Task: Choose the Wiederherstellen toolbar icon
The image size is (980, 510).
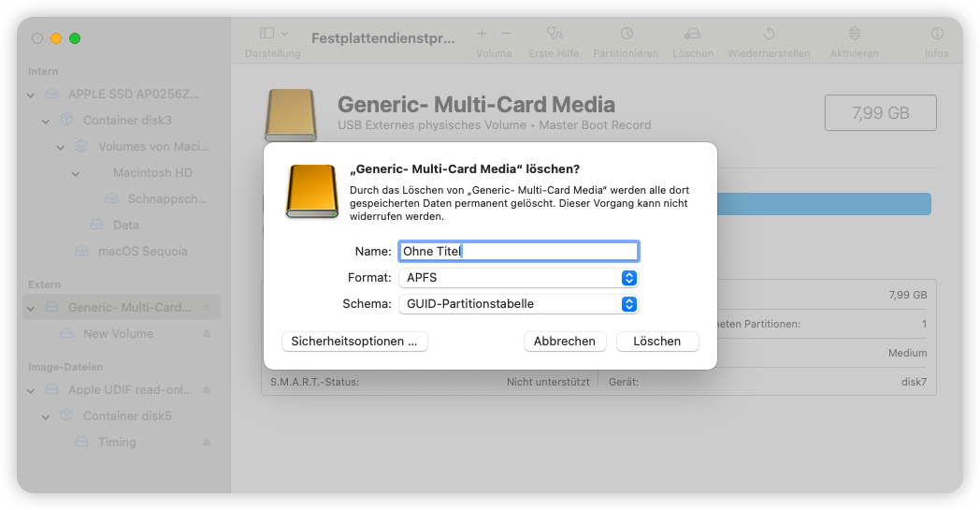Action: pyautogui.click(x=770, y=33)
